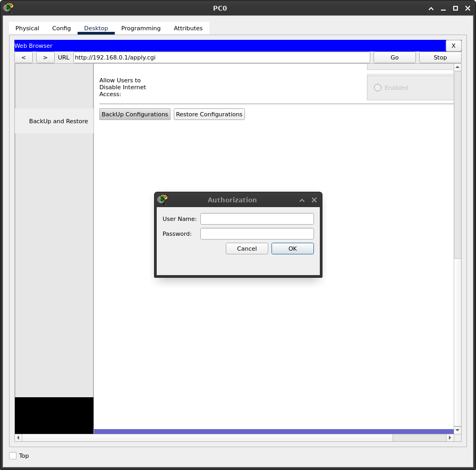The height and width of the screenshot is (470, 476).
Task: Close the Authorization dialog
Action: point(314,200)
